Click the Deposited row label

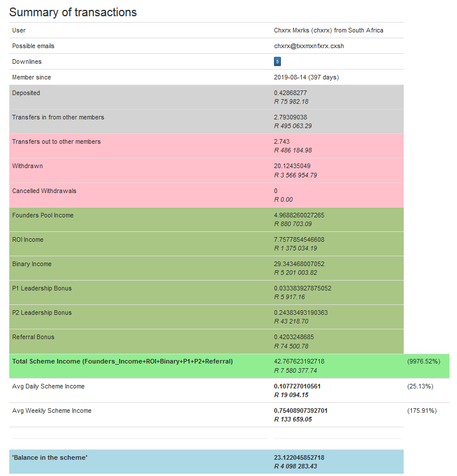(x=26, y=93)
